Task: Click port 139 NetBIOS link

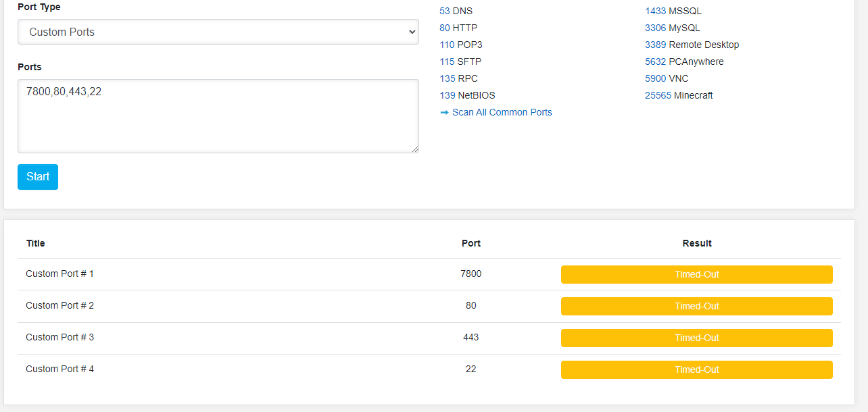Action: pyautogui.click(x=447, y=95)
